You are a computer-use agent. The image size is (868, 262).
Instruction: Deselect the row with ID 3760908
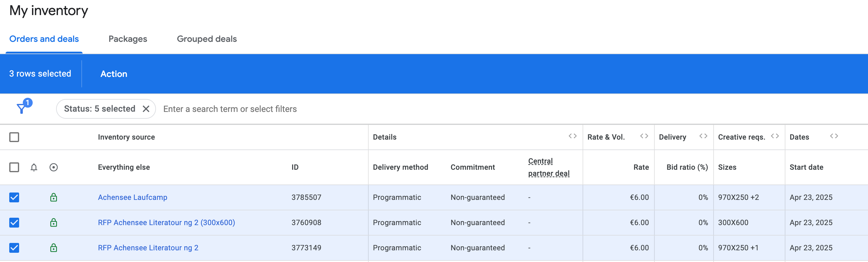tap(14, 222)
